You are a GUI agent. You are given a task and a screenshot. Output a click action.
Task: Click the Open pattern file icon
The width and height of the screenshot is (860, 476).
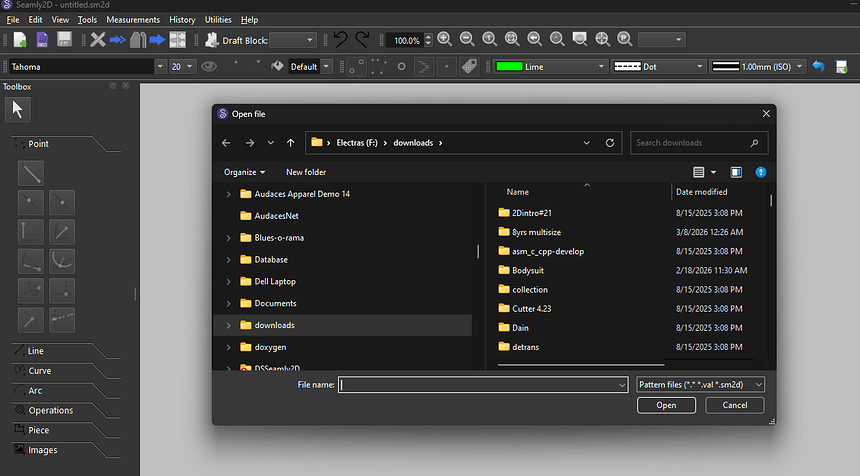[42, 39]
